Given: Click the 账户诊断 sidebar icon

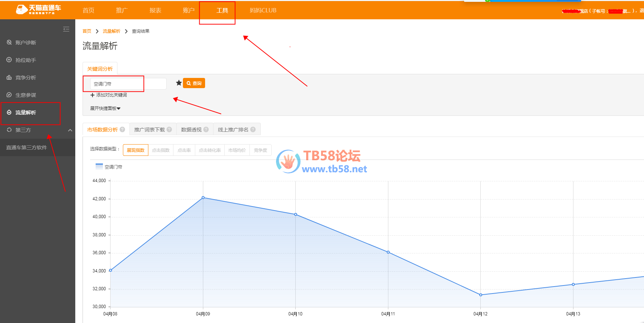Looking at the screenshot, I should (x=9, y=43).
